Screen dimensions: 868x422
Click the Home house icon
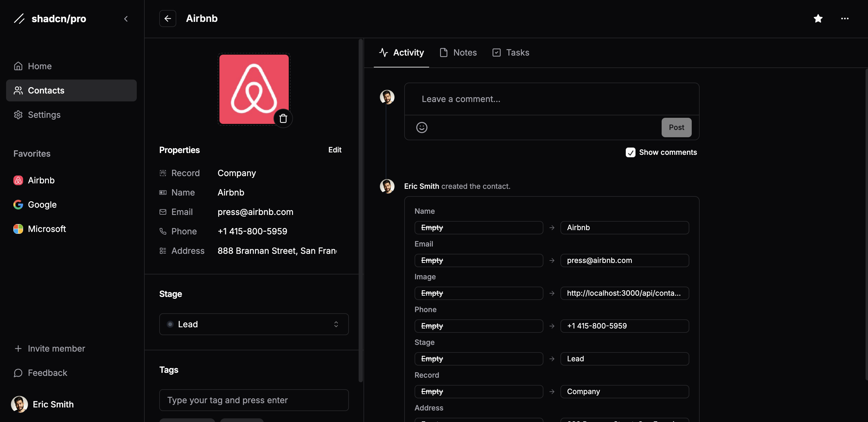point(18,66)
